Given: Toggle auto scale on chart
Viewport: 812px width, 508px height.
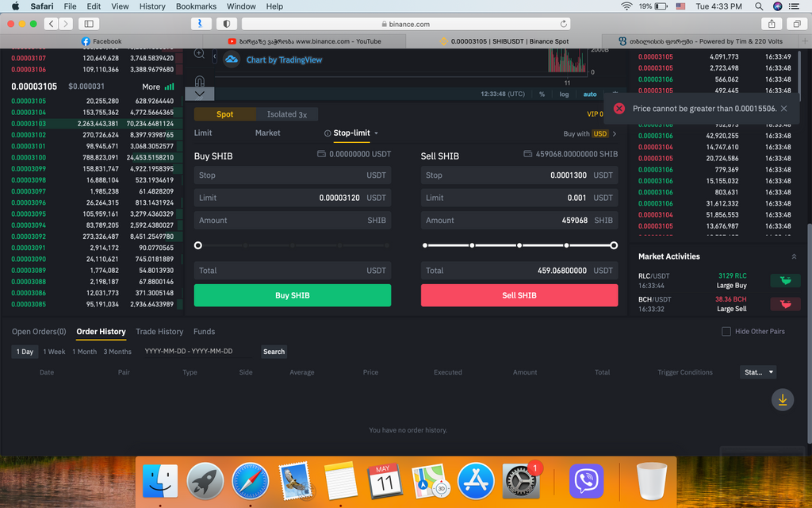Looking at the screenshot, I should (590, 94).
